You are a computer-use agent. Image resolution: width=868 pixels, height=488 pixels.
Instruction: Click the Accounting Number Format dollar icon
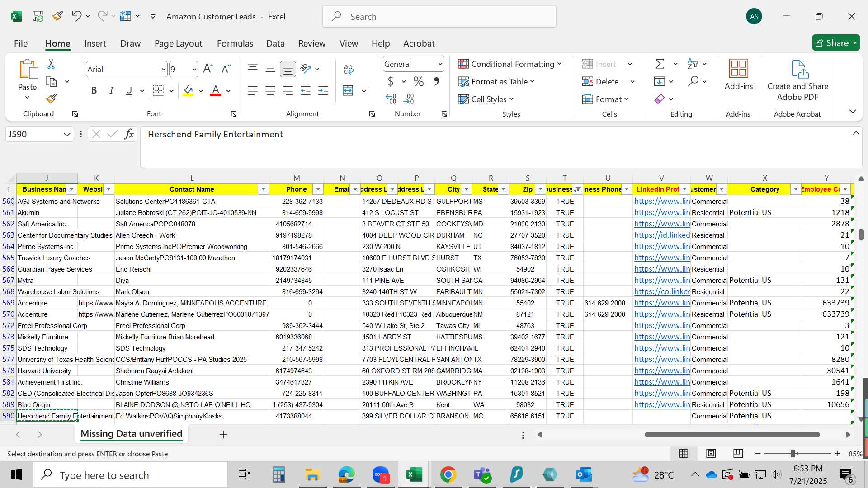[x=391, y=81]
